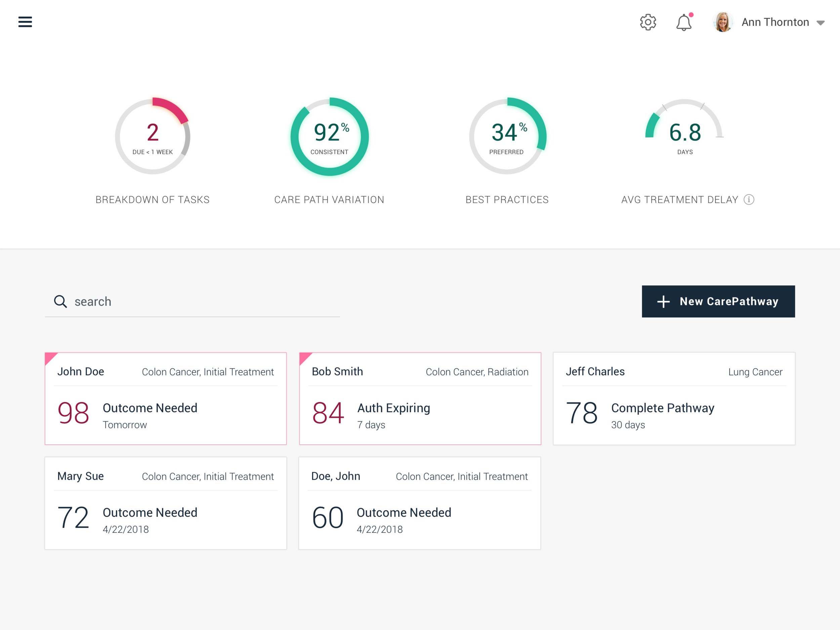
Task: Click the plus icon on New CarePathway
Action: click(663, 301)
